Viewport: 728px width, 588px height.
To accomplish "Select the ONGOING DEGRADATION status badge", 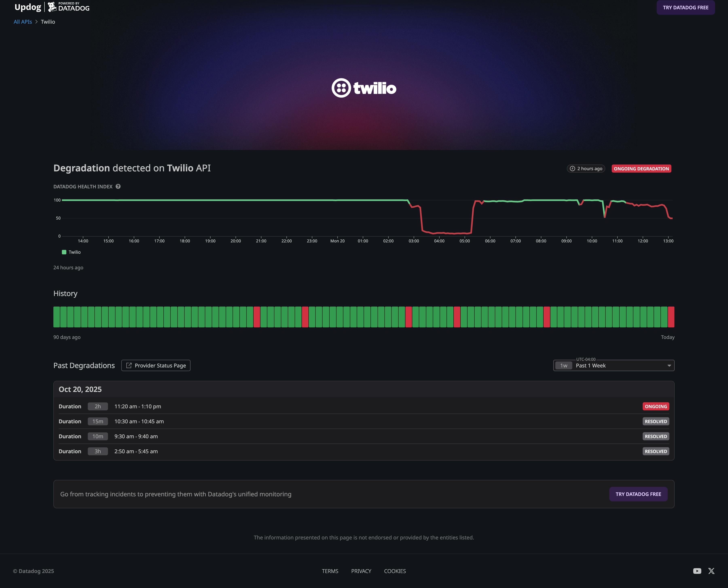I will pyautogui.click(x=641, y=168).
